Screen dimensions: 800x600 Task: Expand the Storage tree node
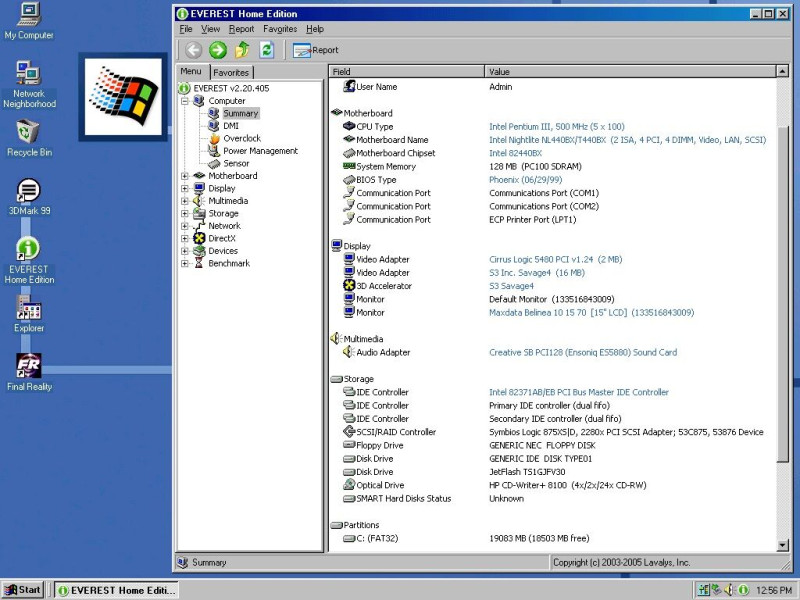tap(185, 213)
